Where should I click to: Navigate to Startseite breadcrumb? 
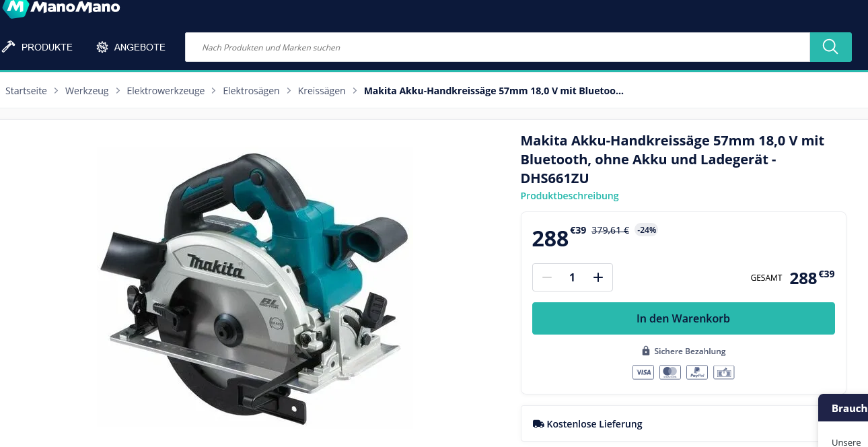[x=26, y=91]
